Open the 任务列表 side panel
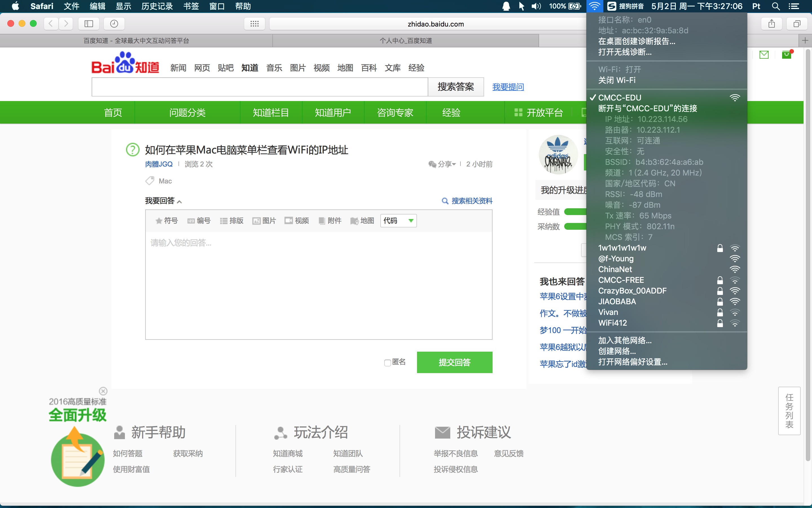 click(789, 411)
